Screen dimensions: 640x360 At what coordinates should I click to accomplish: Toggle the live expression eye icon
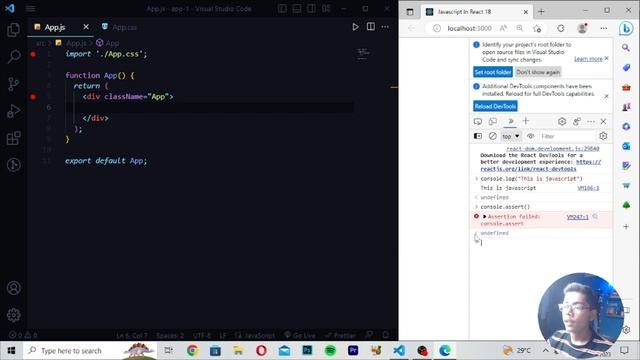(530, 136)
